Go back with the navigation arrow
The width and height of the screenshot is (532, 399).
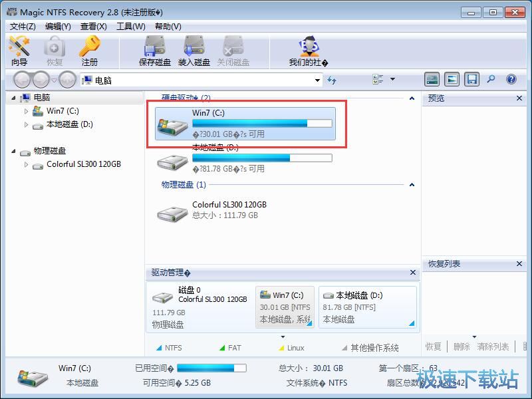pos(23,80)
